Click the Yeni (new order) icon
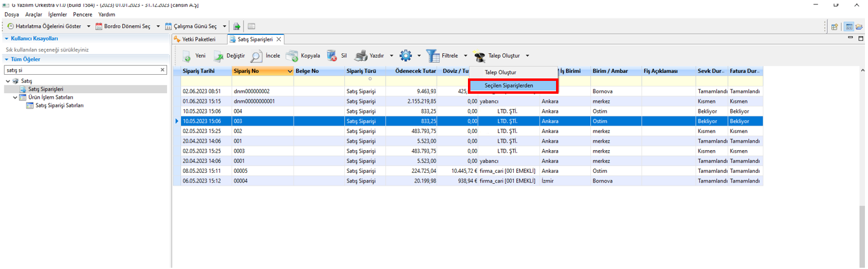The image size is (868, 269). (187, 56)
